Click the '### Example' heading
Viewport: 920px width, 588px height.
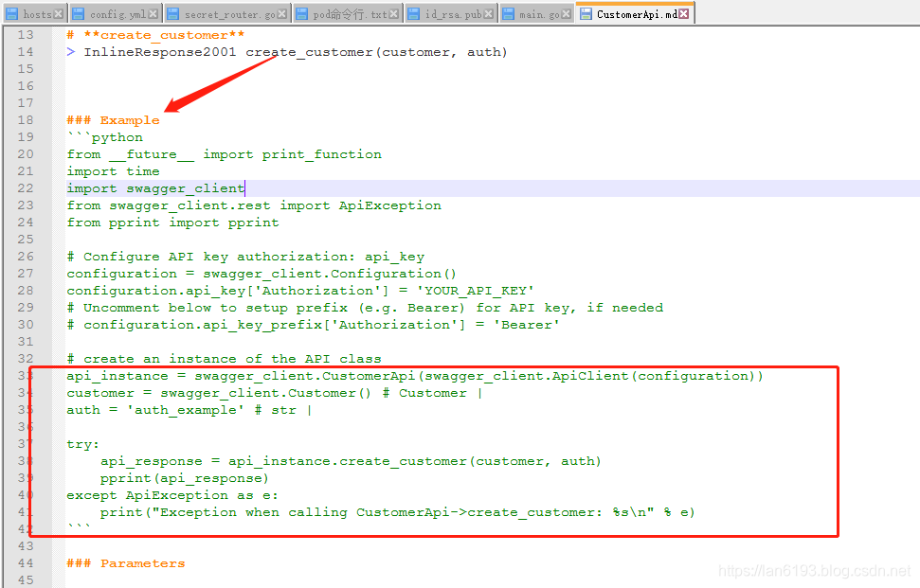(114, 120)
